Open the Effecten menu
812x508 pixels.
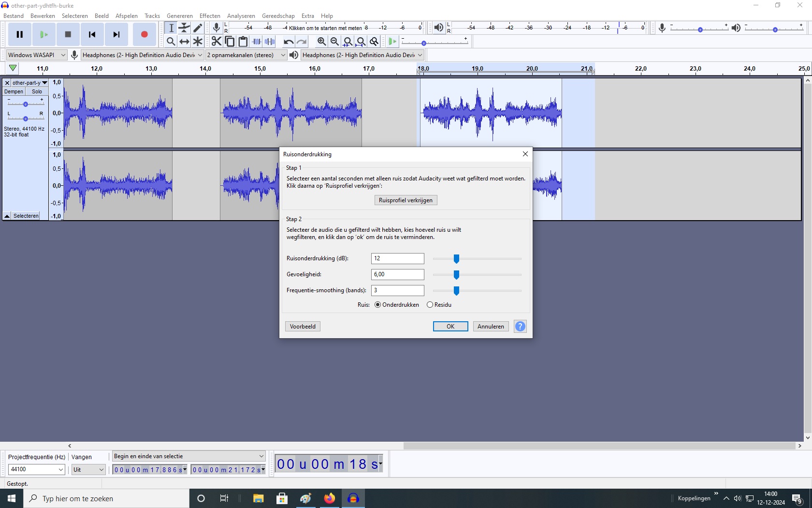[210, 16]
